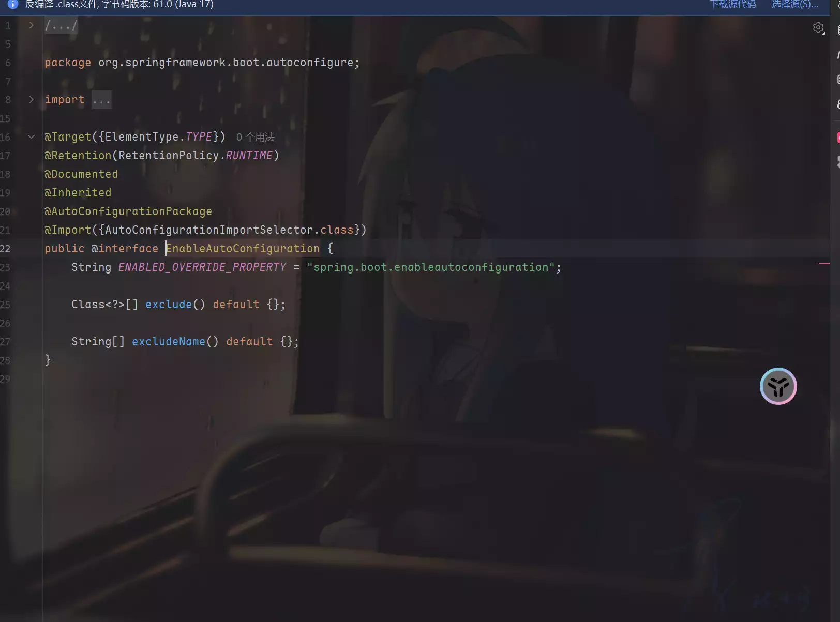The width and height of the screenshot is (840, 622).
Task: Expand the folded comment block on line 1
Action: tap(32, 25)
